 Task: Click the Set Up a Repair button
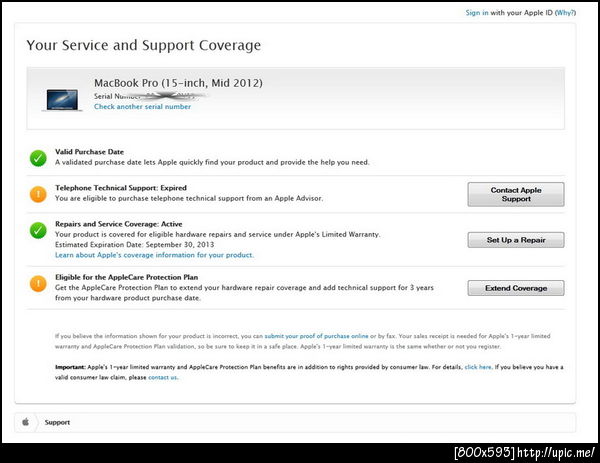pyautogui.click(x=515, y=240)
